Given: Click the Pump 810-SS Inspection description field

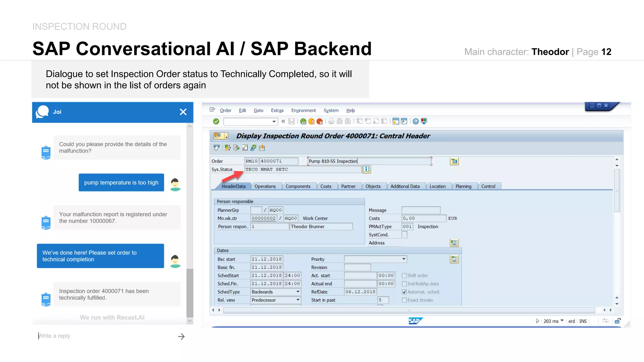Looking at the screenshot, I should pyautogui.click(x=369, y=161).
